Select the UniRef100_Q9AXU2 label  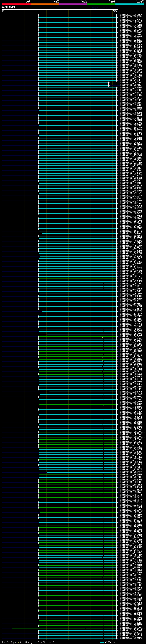click(x=131, y=55)
